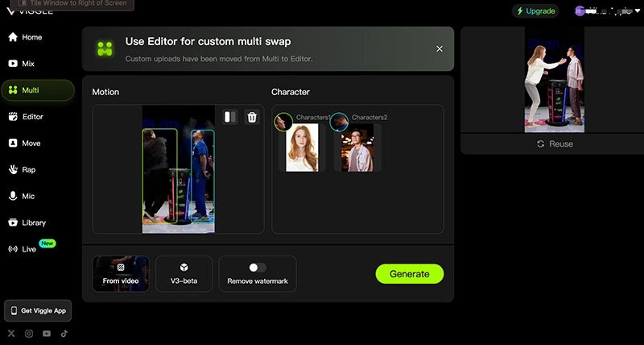
Task: Delete the motion video with trash icon
Action: [x=252, y=117]
